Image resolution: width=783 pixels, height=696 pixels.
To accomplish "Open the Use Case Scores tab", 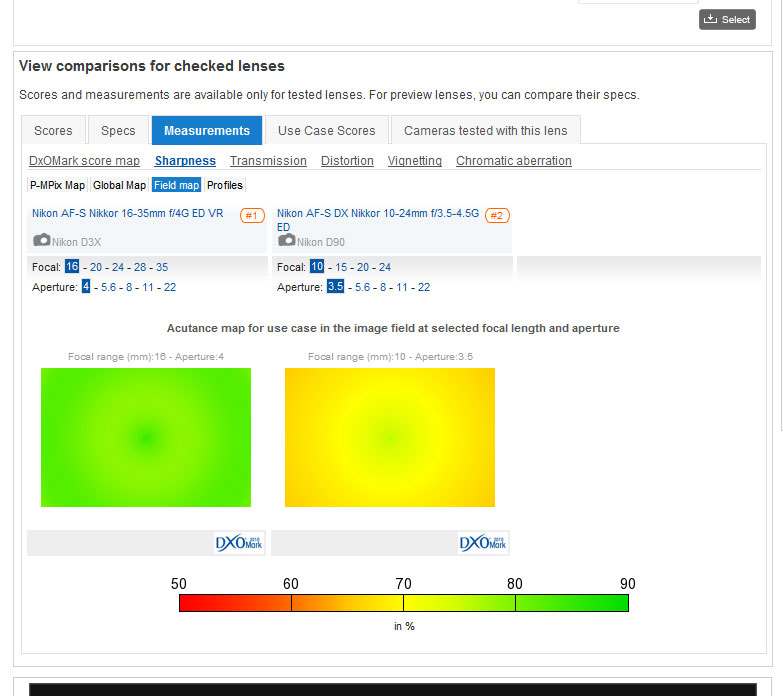I will coord(327,130).
